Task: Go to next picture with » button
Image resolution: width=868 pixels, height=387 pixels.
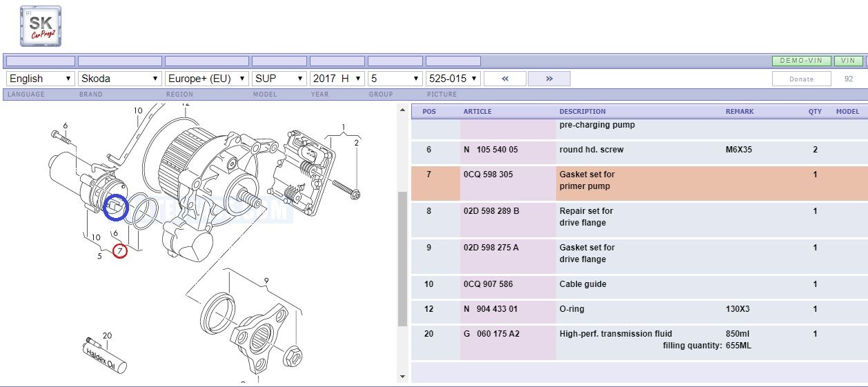Action: point(549,79)
